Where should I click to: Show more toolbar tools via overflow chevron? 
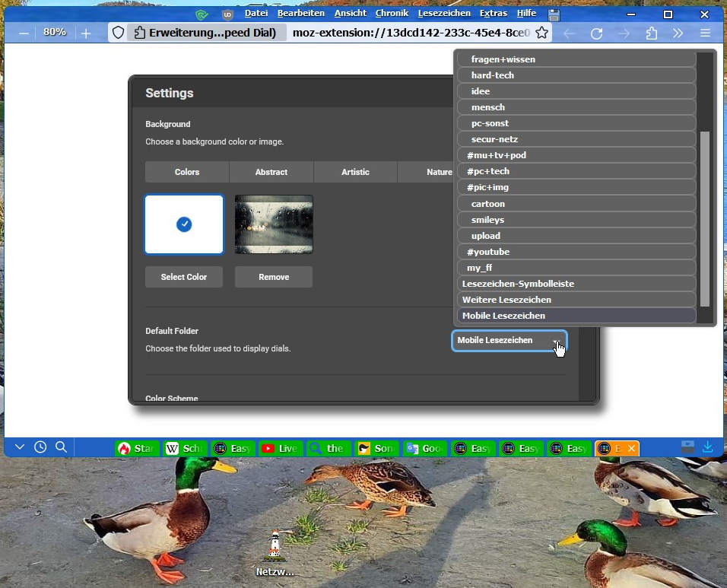[x=678, y=33]
